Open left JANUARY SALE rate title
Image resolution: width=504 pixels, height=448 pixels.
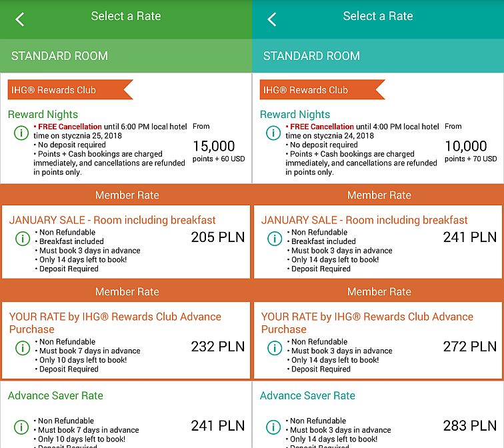pos(112,220)
